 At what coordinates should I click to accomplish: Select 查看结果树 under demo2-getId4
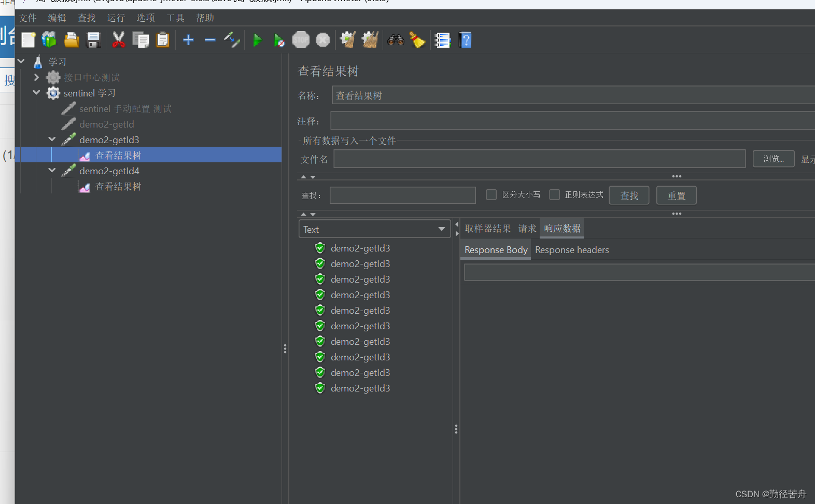pyautogui.click(x=118, y=186)
